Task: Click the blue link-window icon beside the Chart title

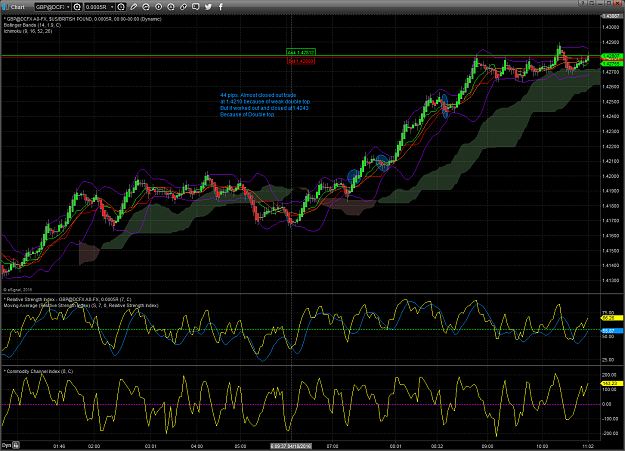Action: pyautogui.click(x=5, y=7)
